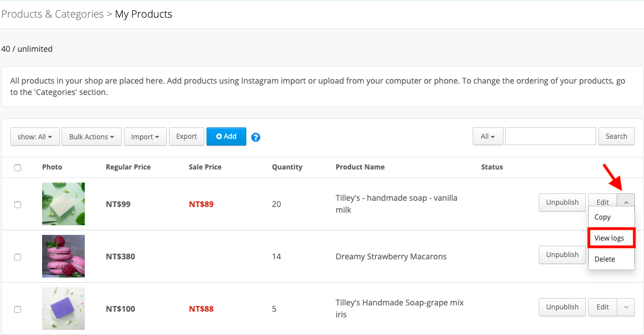
Task: Check the vanilla milk soap row checkbox
Action: [x=18, y=204]
